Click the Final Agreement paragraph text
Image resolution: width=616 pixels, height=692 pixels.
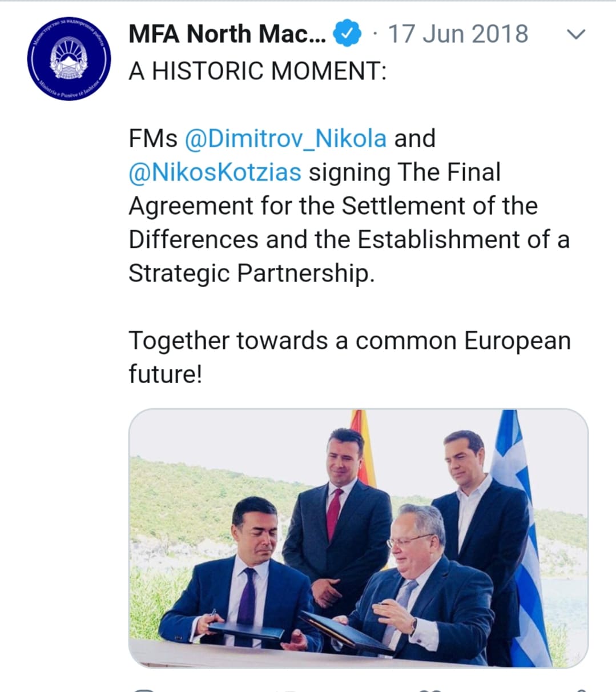click(x=349, y=206)
